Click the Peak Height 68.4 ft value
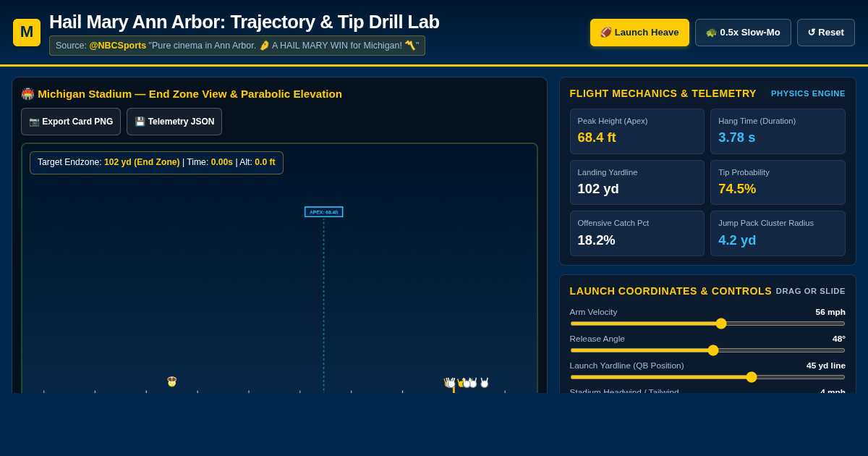 click(x=597, y=138)
